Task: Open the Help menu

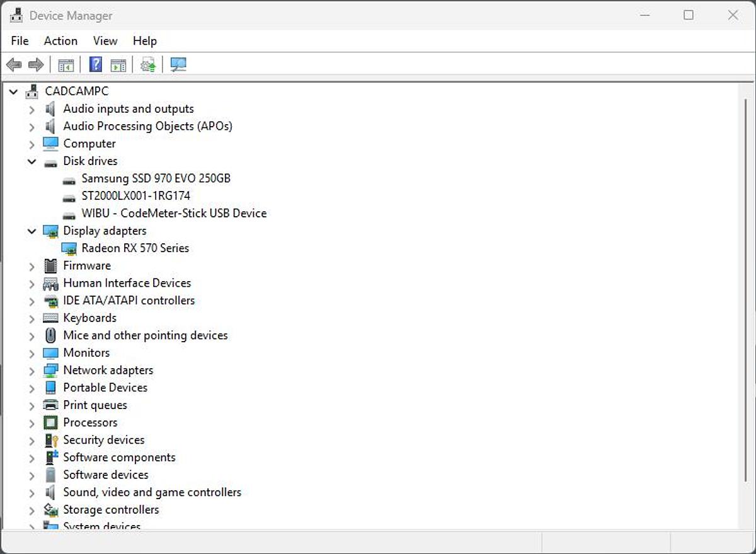Action: [x=145, y=41]
